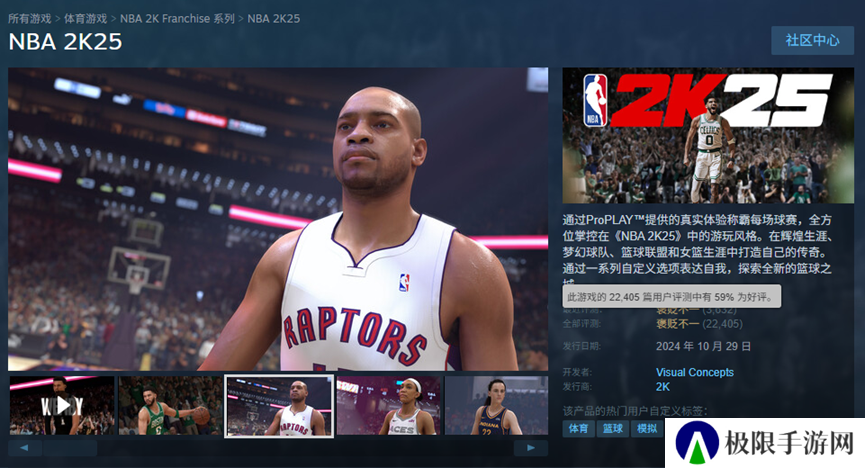Select the Aces player screenshot thumbnail

click(388, 405)
